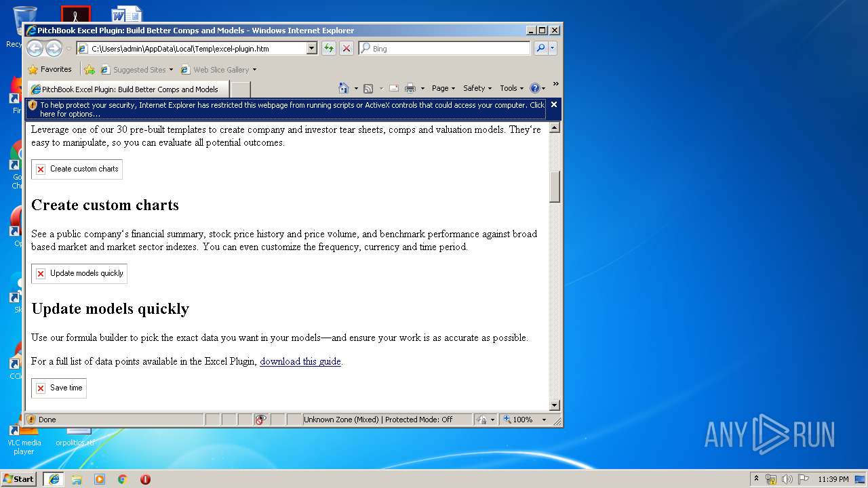This screenshot has width=868, height=488.
Task: Go back with the Back arrow button
Action: (35, 48)
